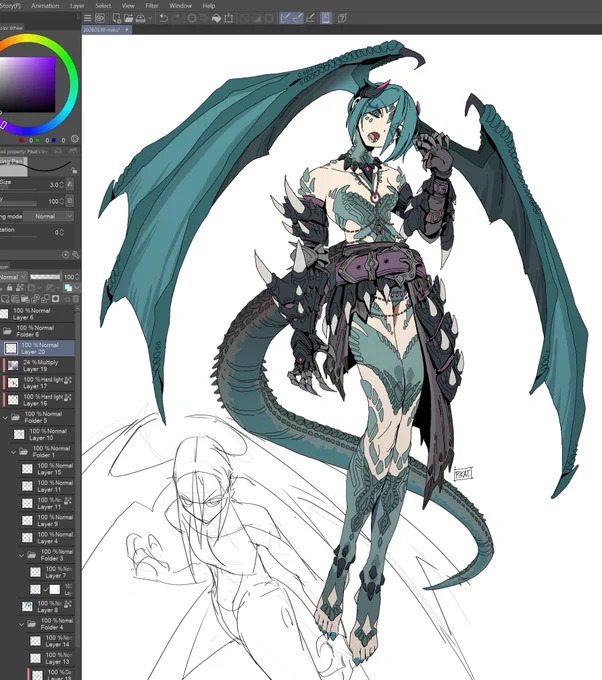Viewport: 602px width, 680px height.
Task: Open the Animation menu
Action: [x=45, y=6]
